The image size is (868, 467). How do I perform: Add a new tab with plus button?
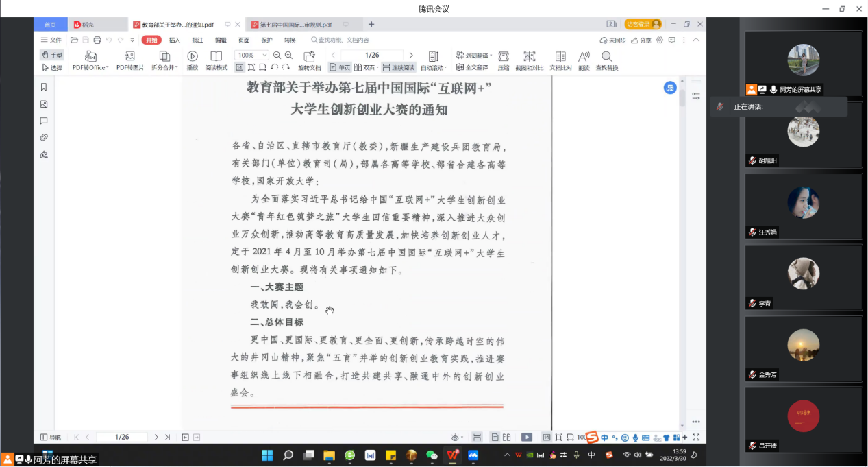[371, 25]
